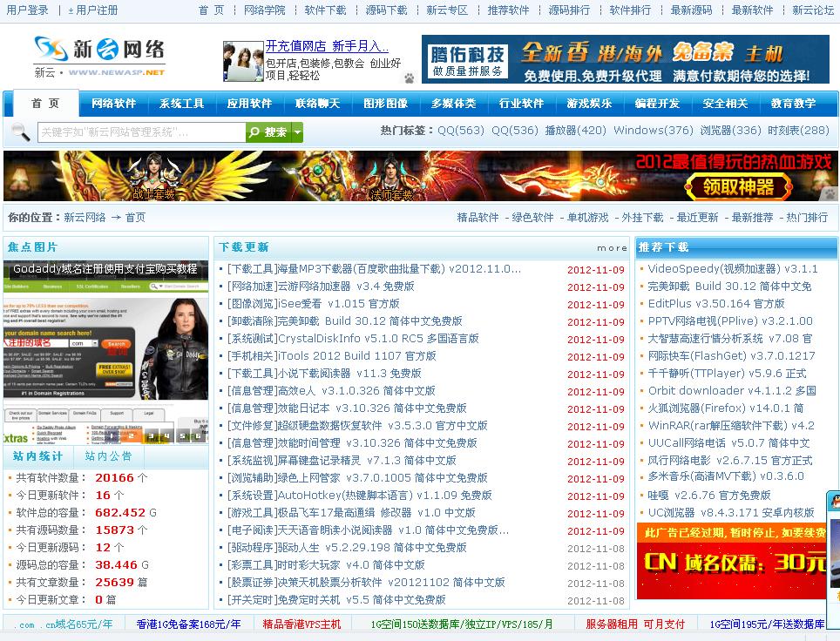Click the paw print icon near the shop ad

pos(409,78)
